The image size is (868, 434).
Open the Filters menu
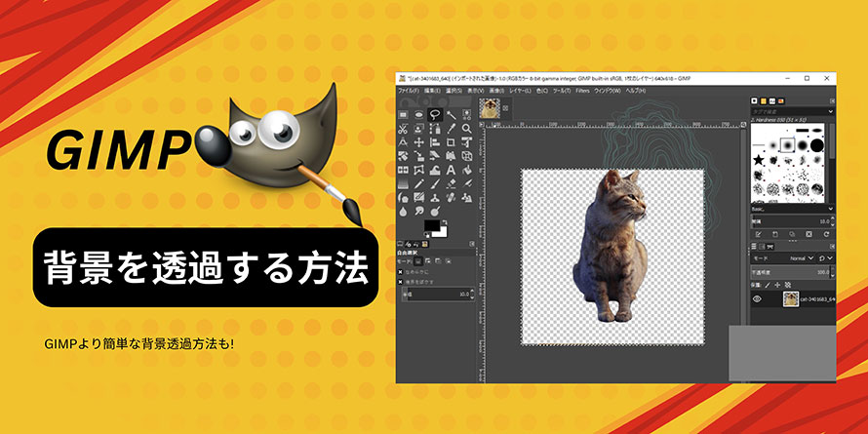pos(582,91)
